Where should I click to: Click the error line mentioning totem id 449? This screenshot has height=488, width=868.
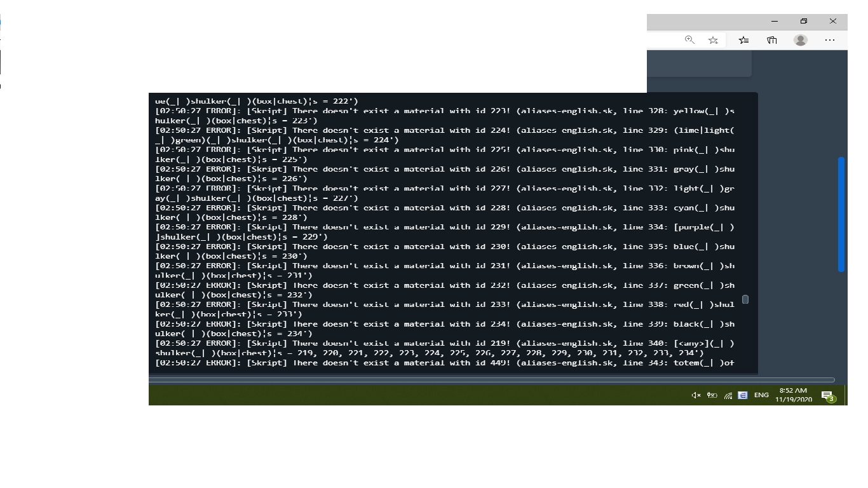pos(445,363)
